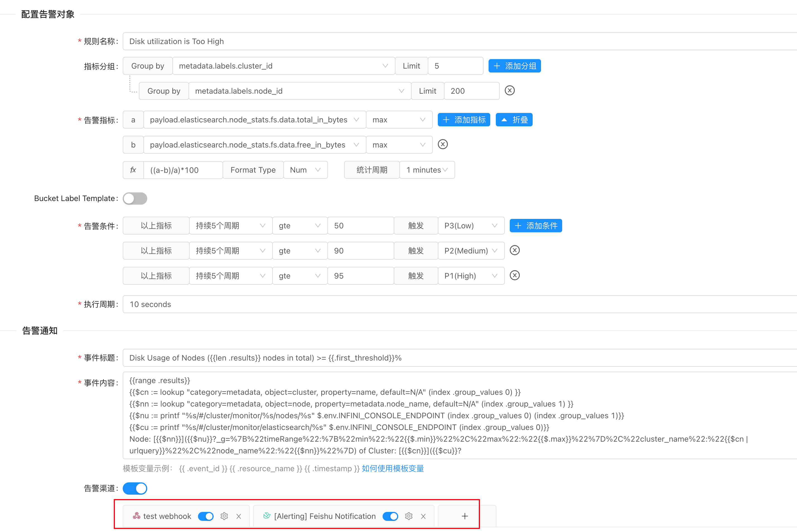797x532 pixels.
Task: Open the P1(High) severity dropdown
Action: point(471,276)
